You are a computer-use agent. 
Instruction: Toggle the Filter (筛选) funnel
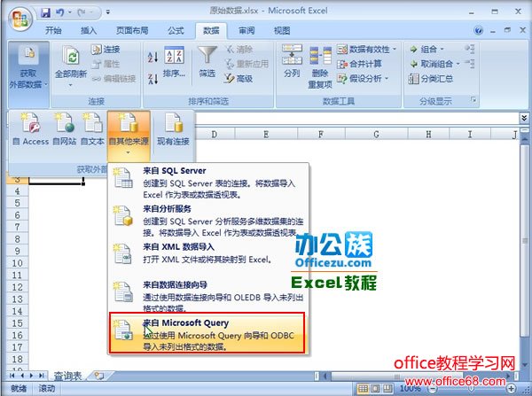(x=207, y=62)
